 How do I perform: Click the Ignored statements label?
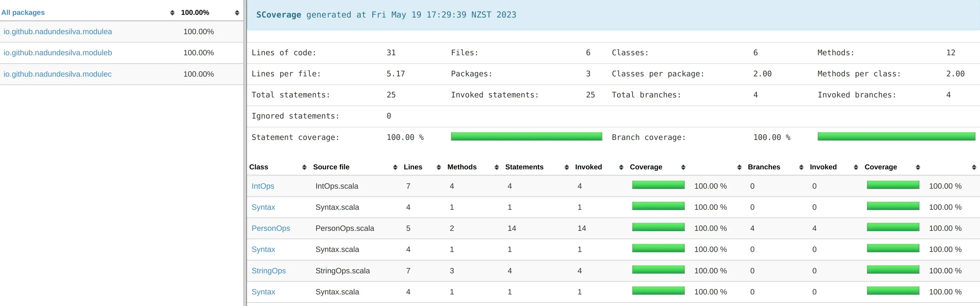(x=295, y=116)
